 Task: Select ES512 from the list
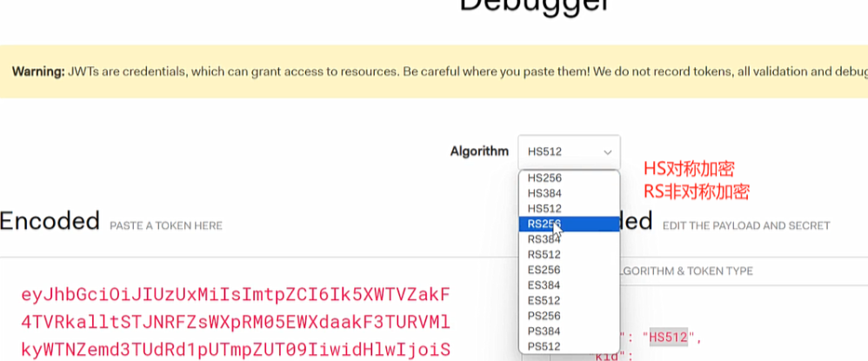click(544, 301)
